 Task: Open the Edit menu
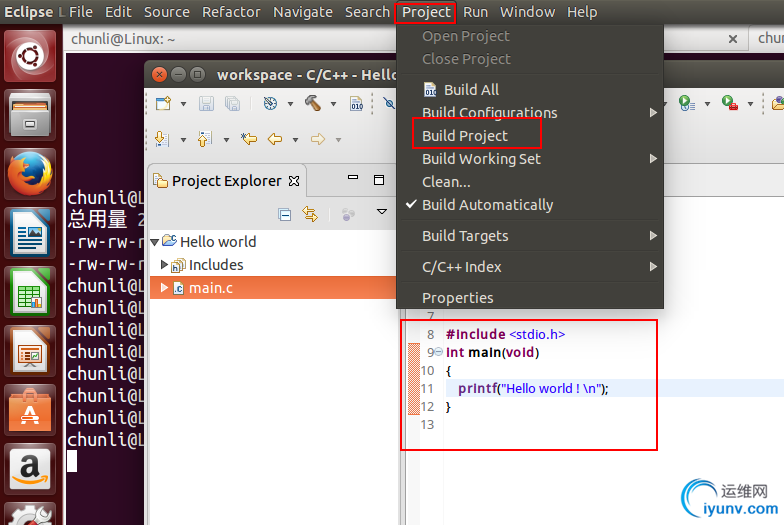coord(118,12)
